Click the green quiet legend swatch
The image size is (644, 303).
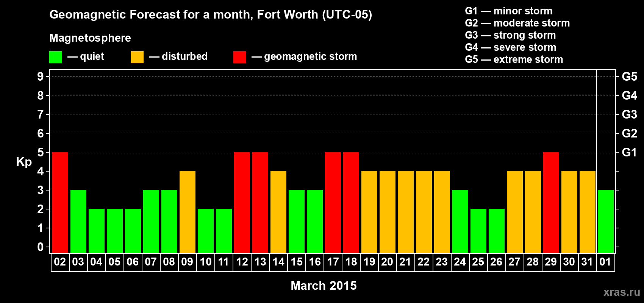(x=56, y=57)
